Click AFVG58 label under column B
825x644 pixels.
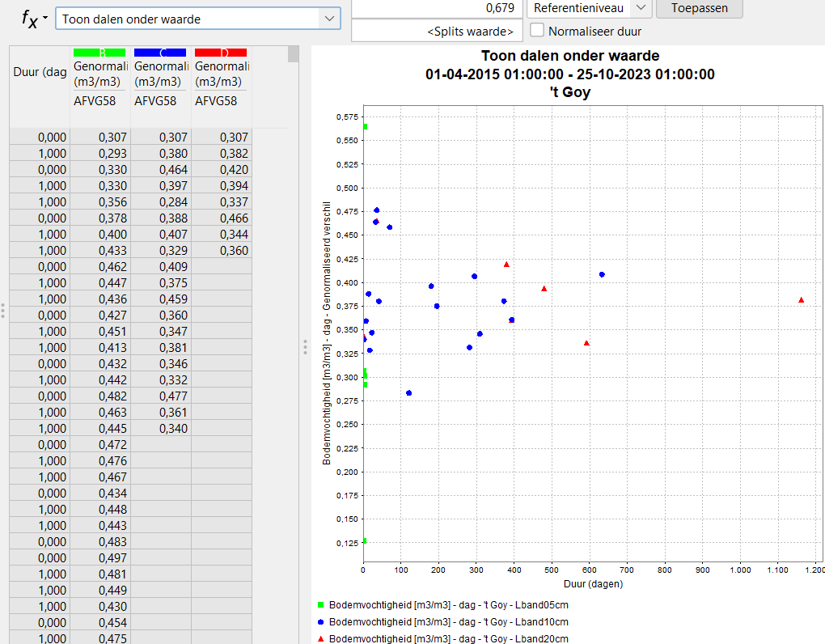[x=95, y=100]
